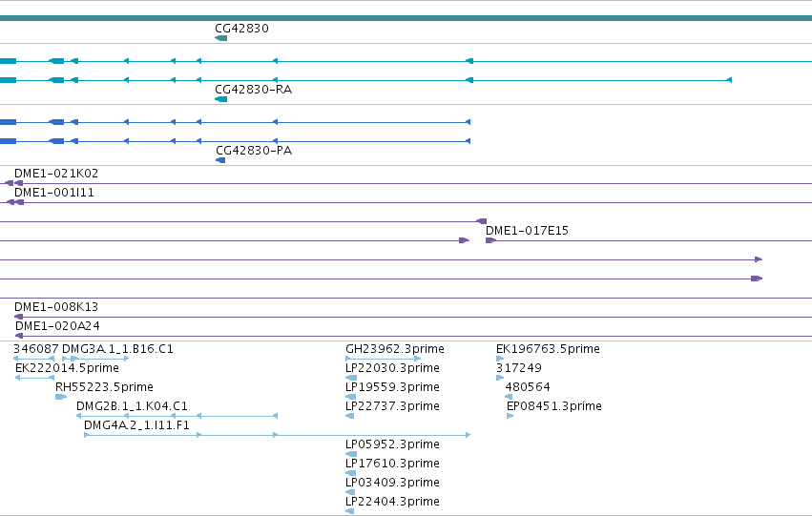The width and height of the screenshot is (812, 516).
Task: Click the LP22737.3prime arrow glyph
Action: pos(350,416)
